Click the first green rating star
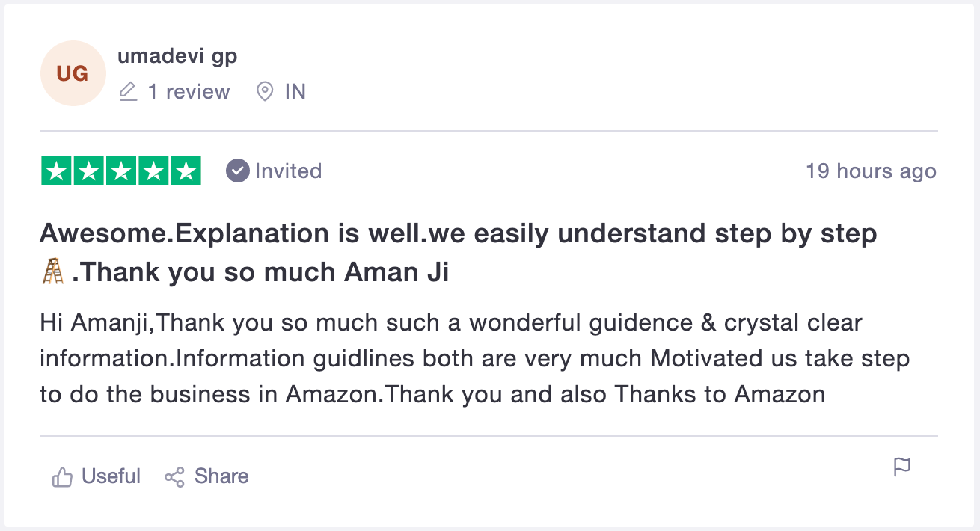 pos(56,171)
